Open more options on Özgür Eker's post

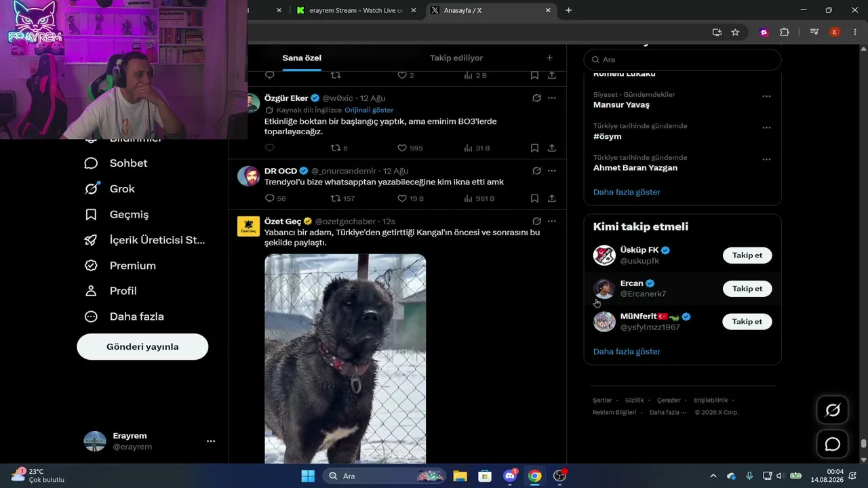click(x=552, y=98)
